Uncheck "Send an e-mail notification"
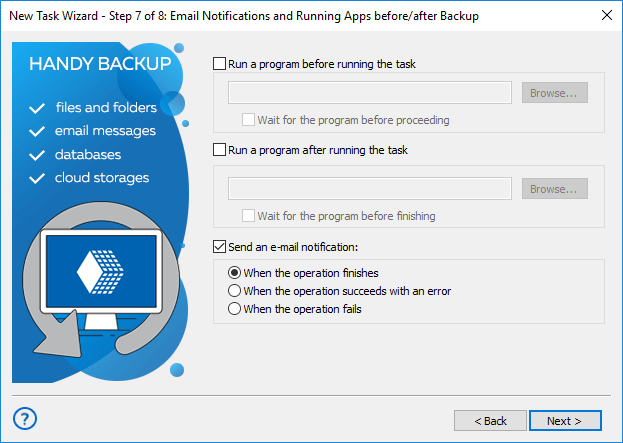This screenshot has width=623, height=443. [x=220, y=246]
